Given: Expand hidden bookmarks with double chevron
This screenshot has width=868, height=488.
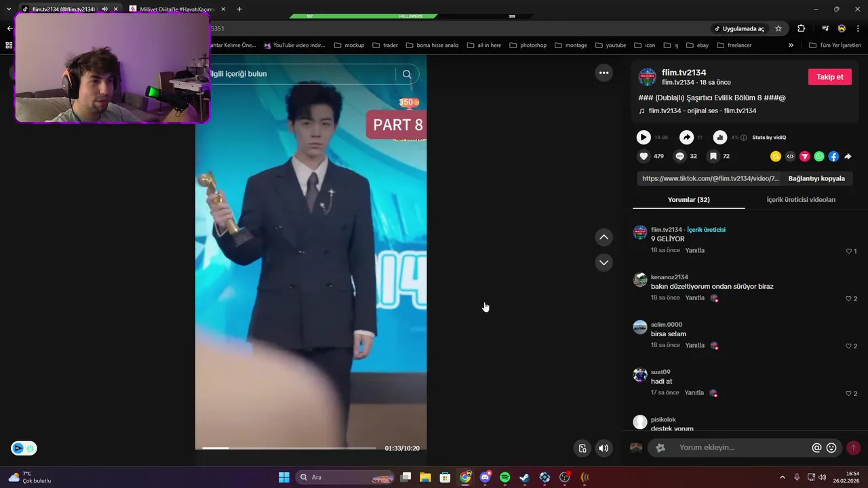Looking at the screenshot, I should (x=791, y=45).
